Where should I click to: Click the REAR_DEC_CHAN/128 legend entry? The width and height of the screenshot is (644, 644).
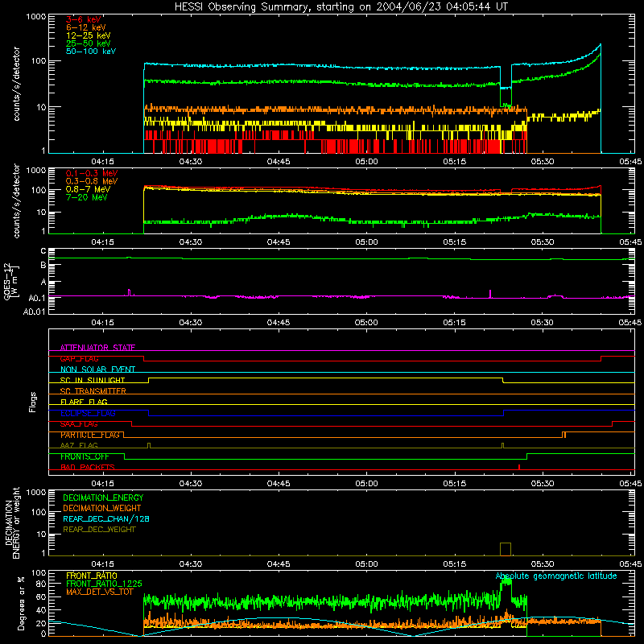pyautogui.click(x=106, y=518)
